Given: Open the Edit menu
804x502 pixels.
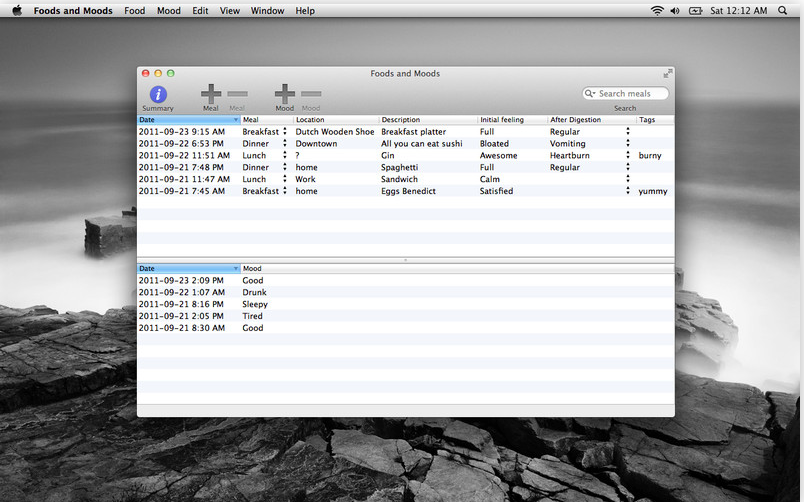Looking at the screenshot, I should tap(200, 10).
